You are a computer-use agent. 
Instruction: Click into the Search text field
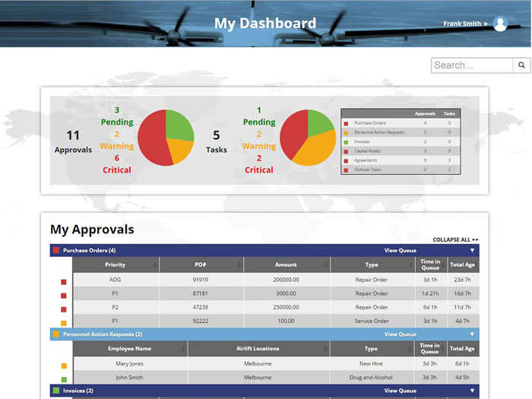point(472,65)
